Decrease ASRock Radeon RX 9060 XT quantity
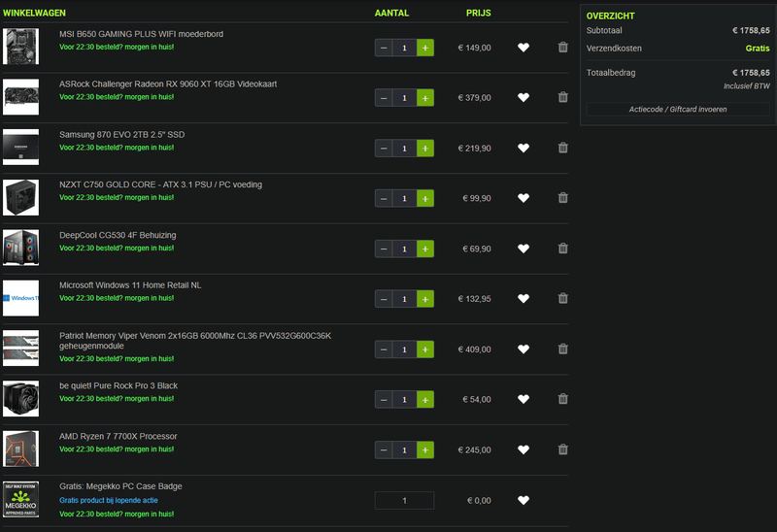Image resolution: width=777 pixels, height=532 pixels. (x=384, y=98)
